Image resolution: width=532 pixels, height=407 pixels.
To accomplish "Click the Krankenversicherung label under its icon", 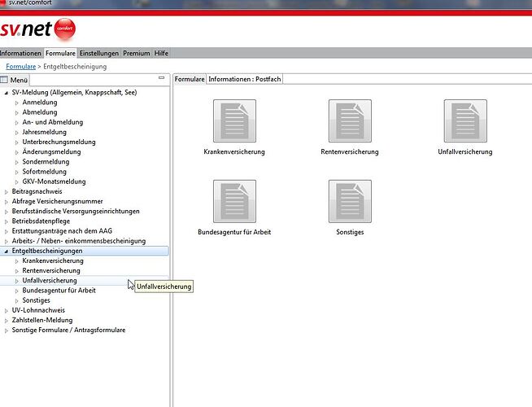I will coord(234,151).
